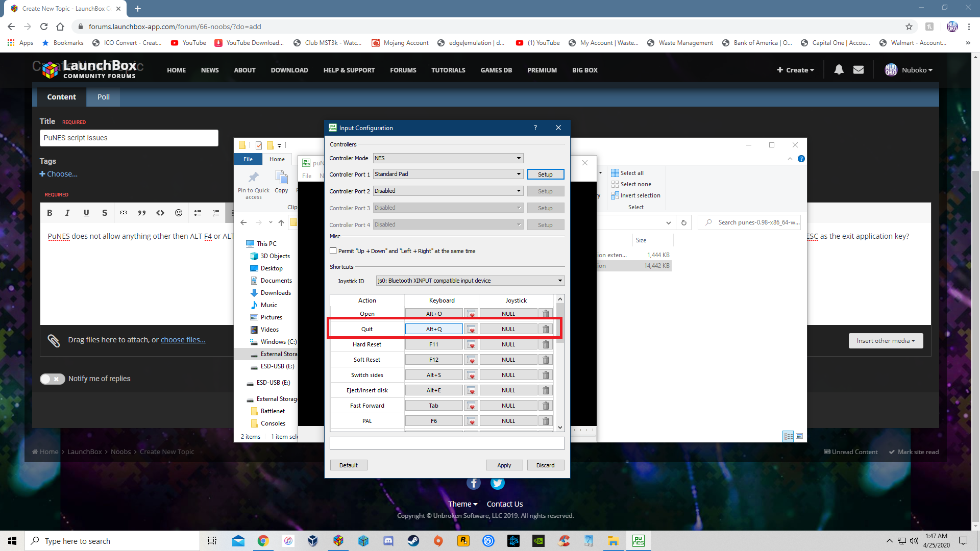Select Battlenet folder in File Explorer tree
980x551 pixels.
(268, 411)
